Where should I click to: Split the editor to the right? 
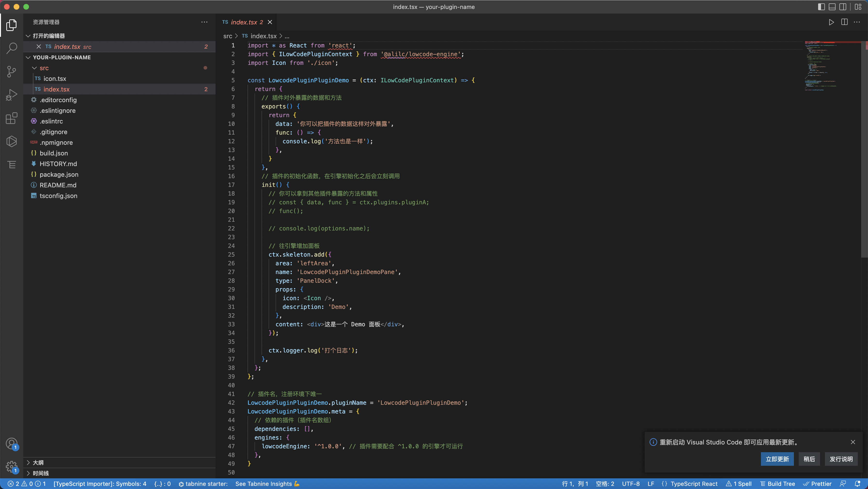pos(844,22)
